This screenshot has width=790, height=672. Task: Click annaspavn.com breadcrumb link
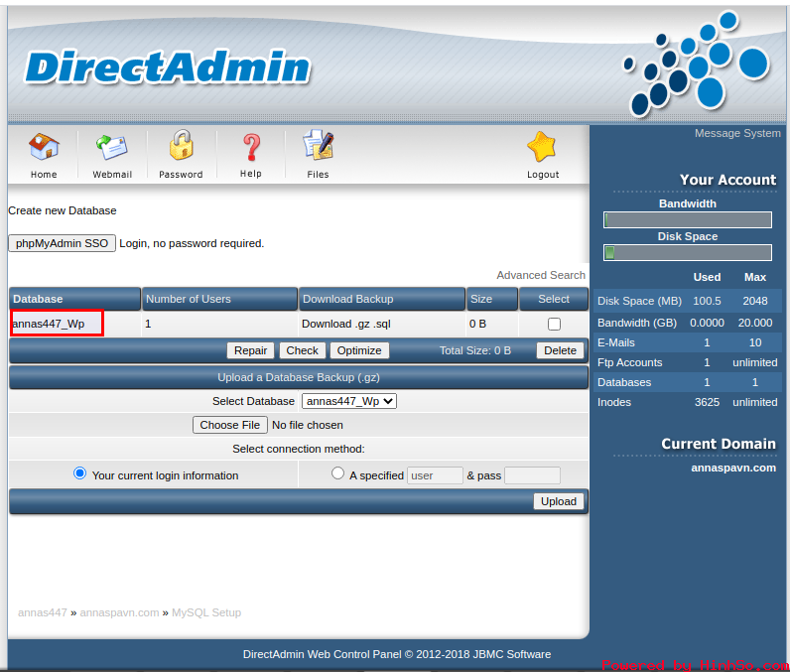point(119,612)
